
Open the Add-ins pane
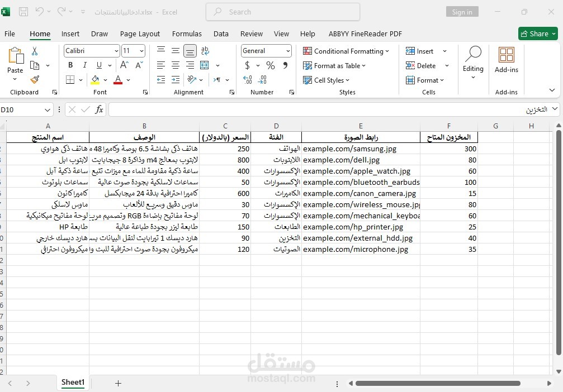coord(507,60)
